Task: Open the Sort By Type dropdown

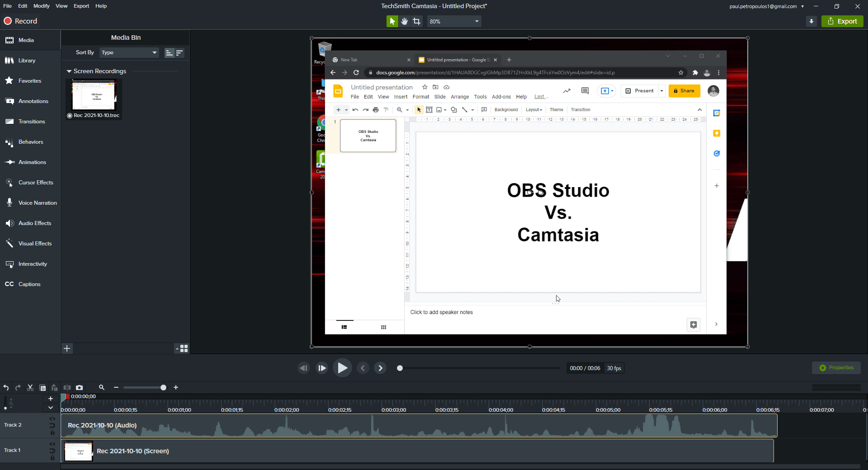Action: click(x=129, y=53)
